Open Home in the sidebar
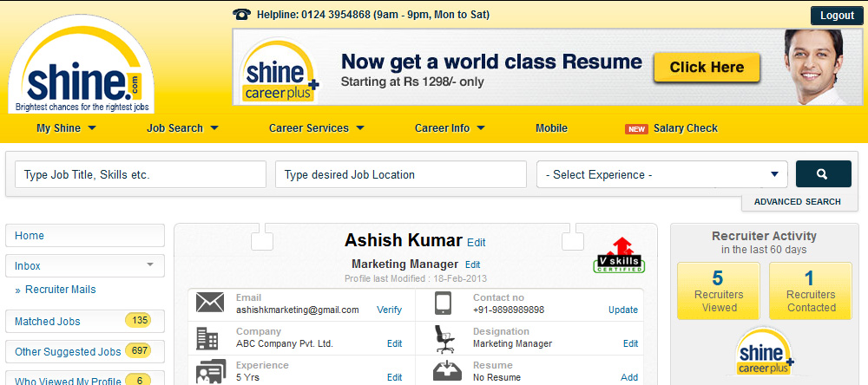Screen dimensions: 868x385 tap(85, 236)
